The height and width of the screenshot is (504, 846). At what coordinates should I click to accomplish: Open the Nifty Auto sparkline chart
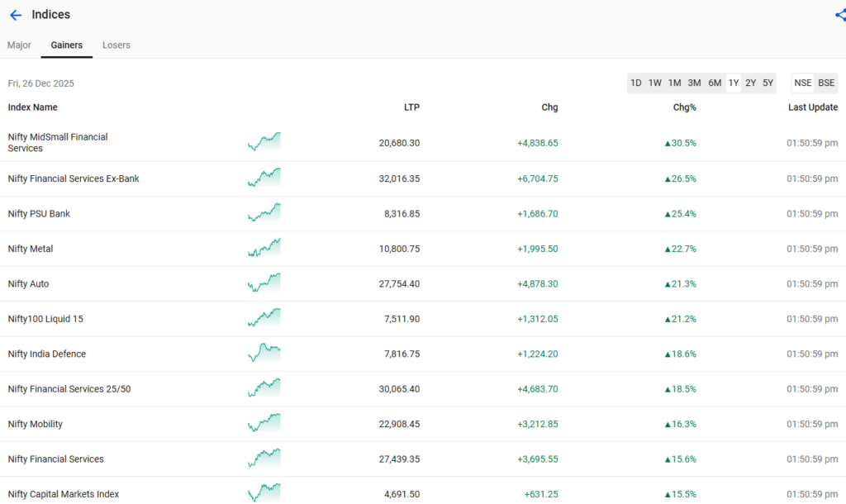click(x=264, y=283)
